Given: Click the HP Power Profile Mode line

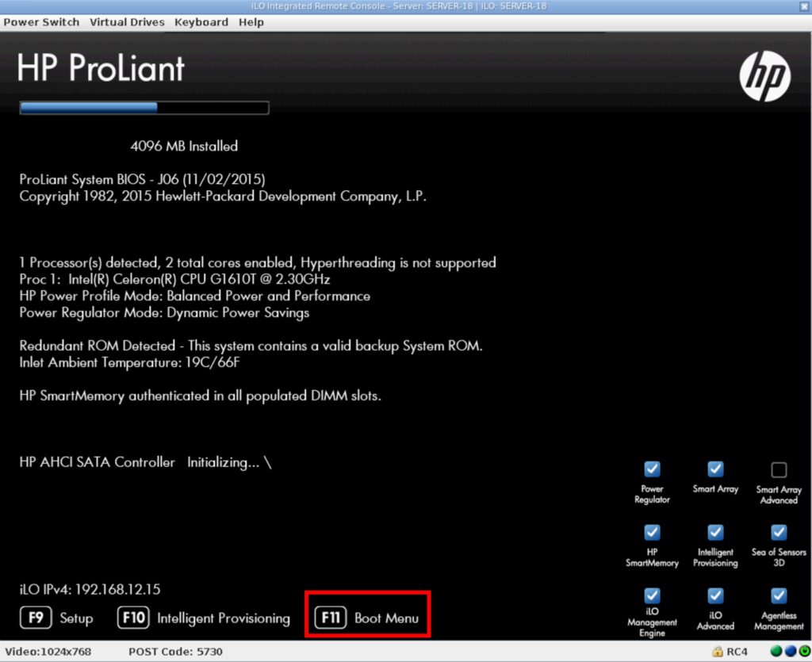Looking at the screenshot, I should (x=195, y=296).
